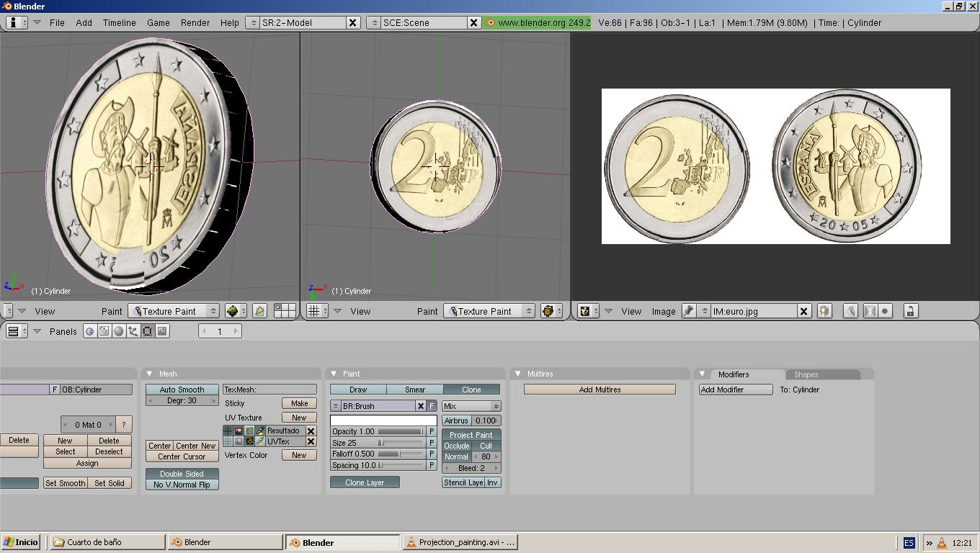This screenshot has height=553, width=980.
Task: Click the pin image icon in image editor
Action: tap(688, 311)
